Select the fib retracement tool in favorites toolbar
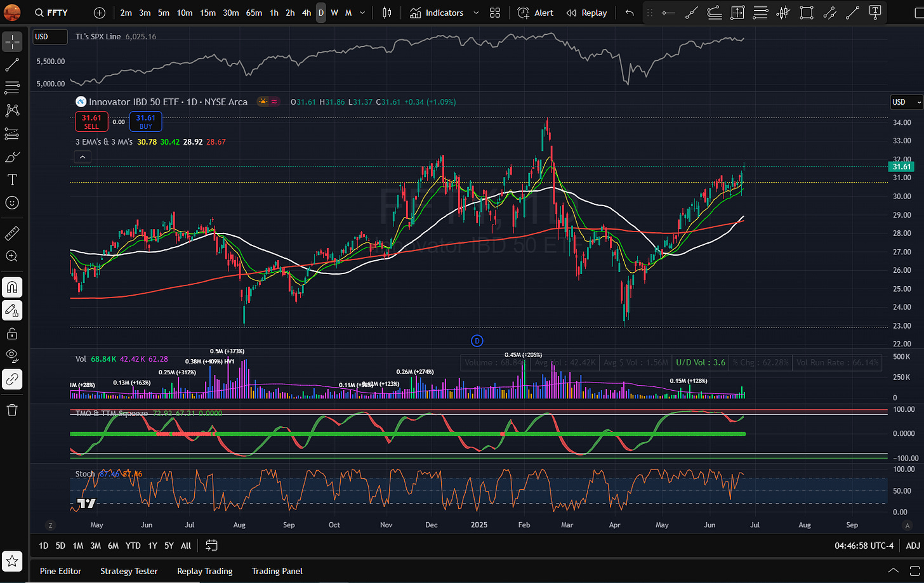The height and width of the screenshot is (583, 924). point(715,13)
